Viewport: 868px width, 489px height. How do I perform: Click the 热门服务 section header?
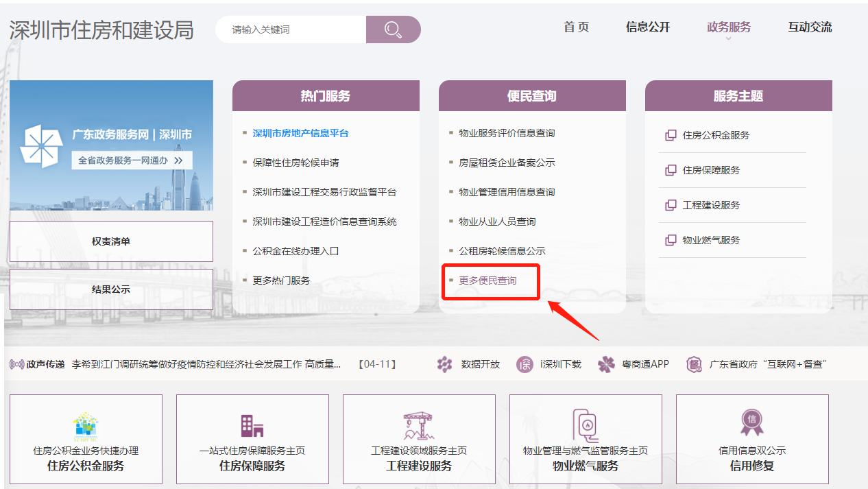pyautogui.click(x=326, y=96)
